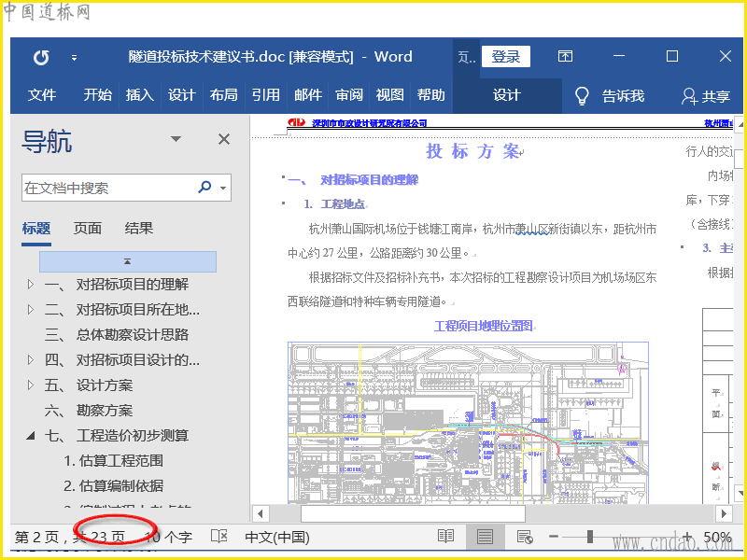Switch to the 视图 ribbon tab
The width and height of the screenshot is (747, 560).
(389, 95)
